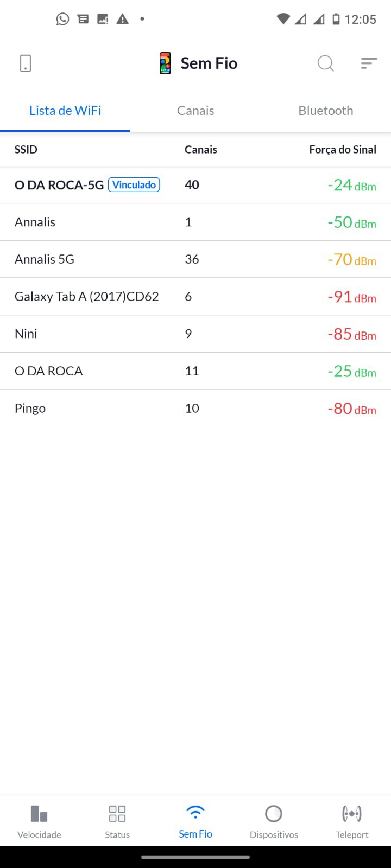
Task: Sort by the SSID column header
Action: click(26, 150)
